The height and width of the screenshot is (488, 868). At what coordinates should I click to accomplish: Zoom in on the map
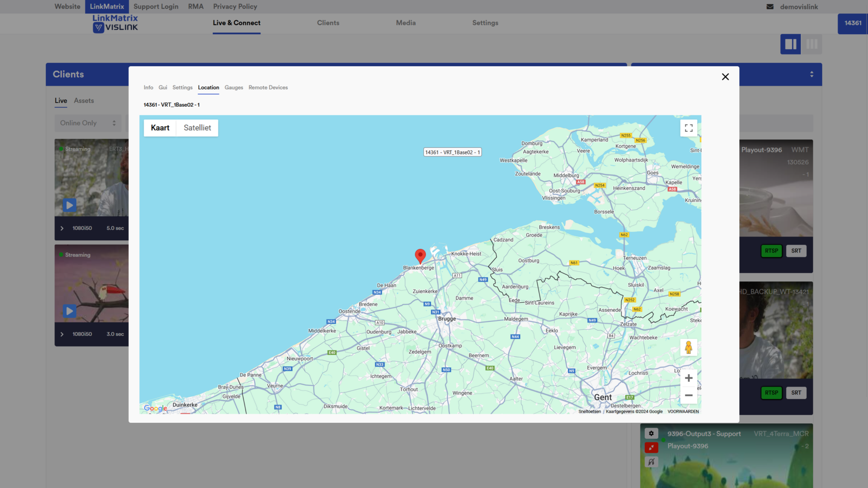689,378
